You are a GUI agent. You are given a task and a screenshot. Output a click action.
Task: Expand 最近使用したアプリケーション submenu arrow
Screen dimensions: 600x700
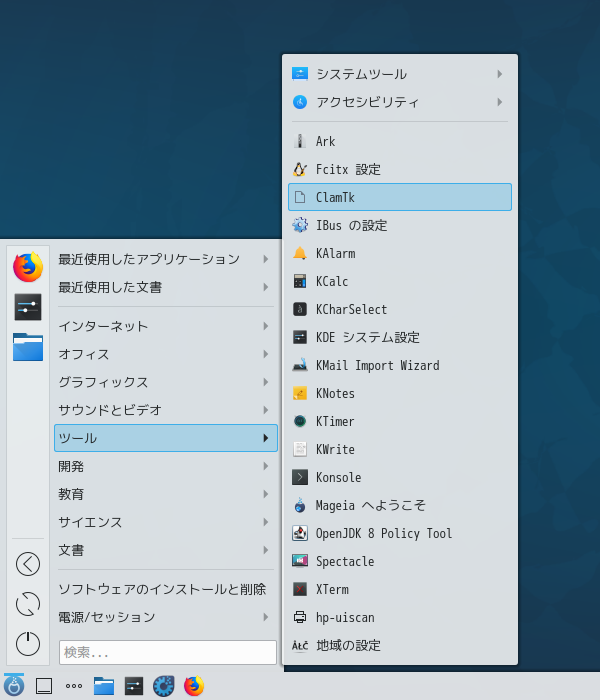point(266,259)
